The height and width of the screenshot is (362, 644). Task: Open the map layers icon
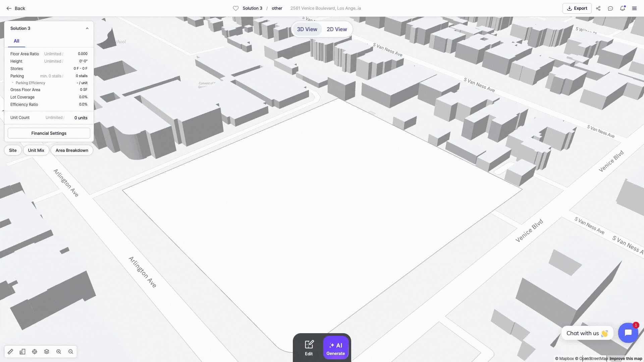(47, 352)
